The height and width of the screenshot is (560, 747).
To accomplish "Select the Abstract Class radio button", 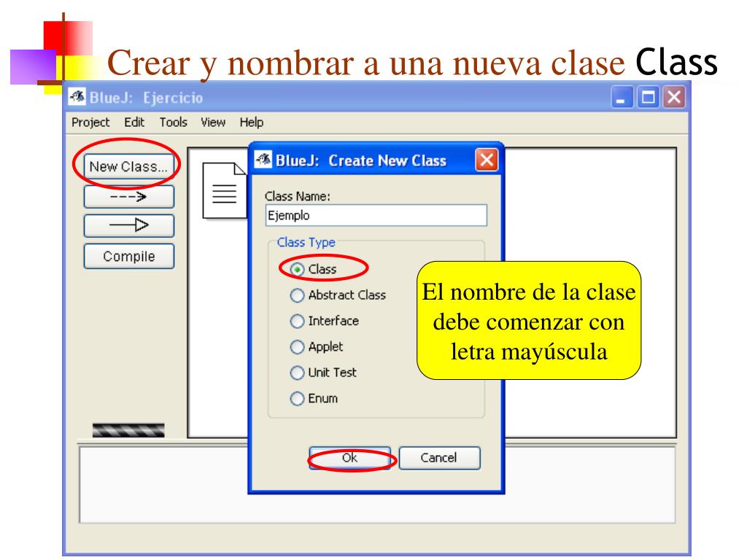I will pos(297,295).
